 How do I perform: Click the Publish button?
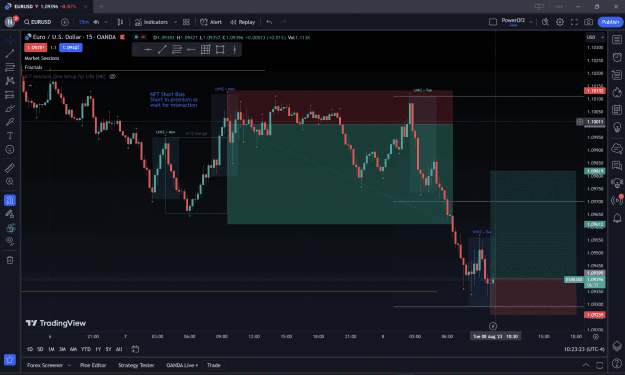point(610,22)
